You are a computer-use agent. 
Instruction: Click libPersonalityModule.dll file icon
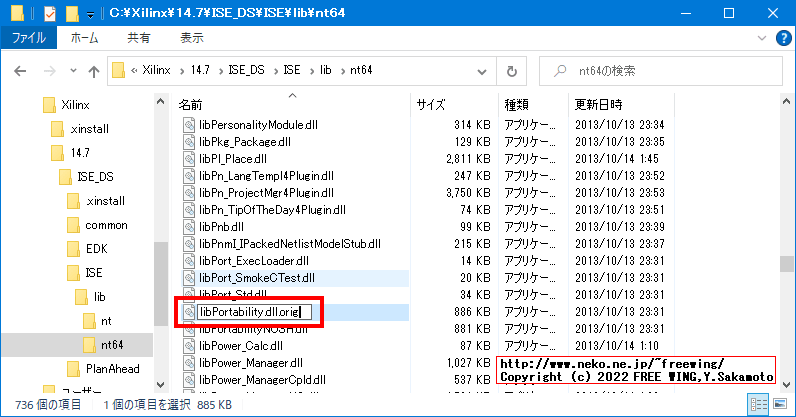(189, 125)
